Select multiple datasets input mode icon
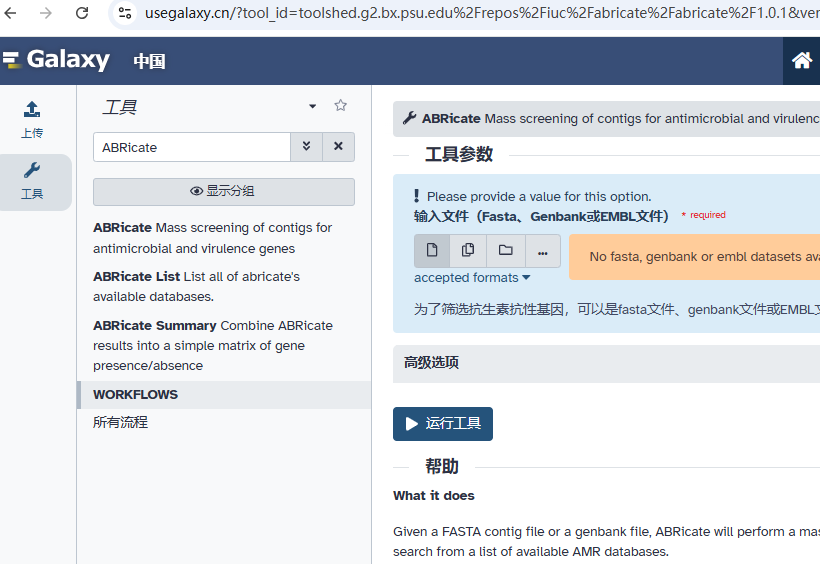820x564 pixels. [x=468, y=251]
